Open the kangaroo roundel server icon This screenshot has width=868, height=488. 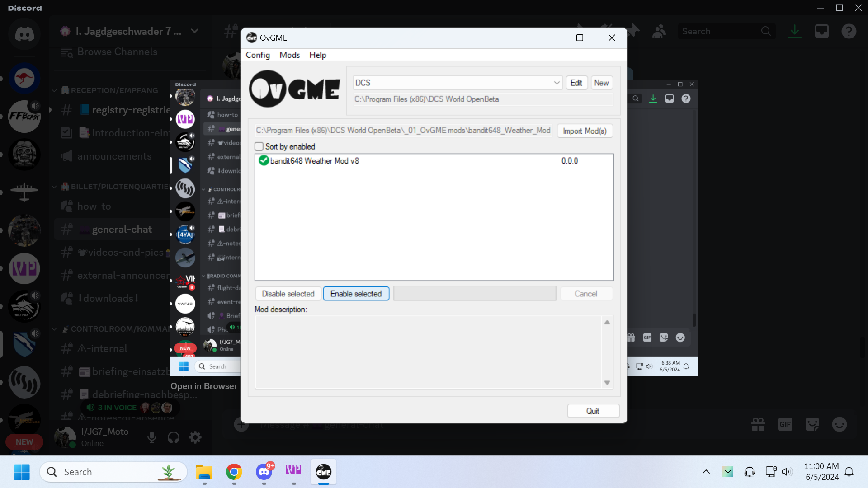pyautogui.click(x=24, y=79)
